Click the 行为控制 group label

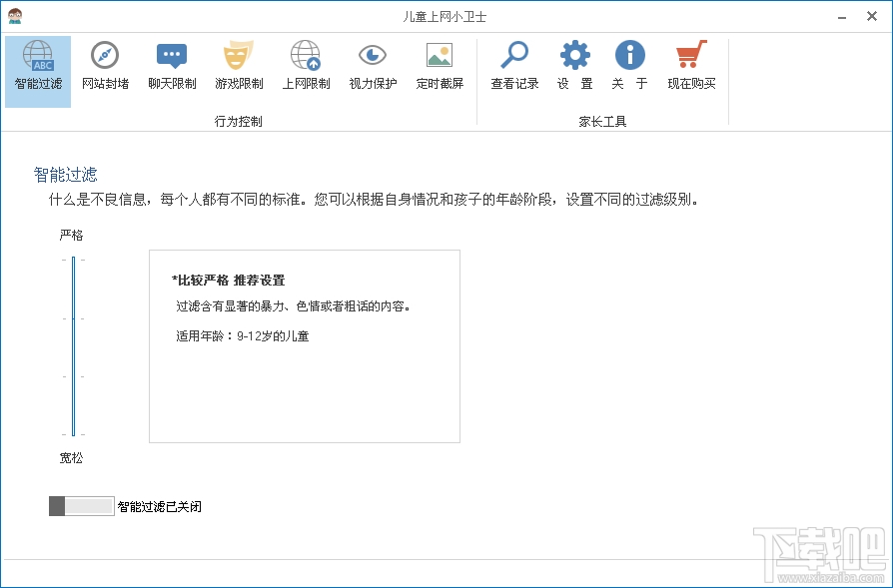point(238,121)
